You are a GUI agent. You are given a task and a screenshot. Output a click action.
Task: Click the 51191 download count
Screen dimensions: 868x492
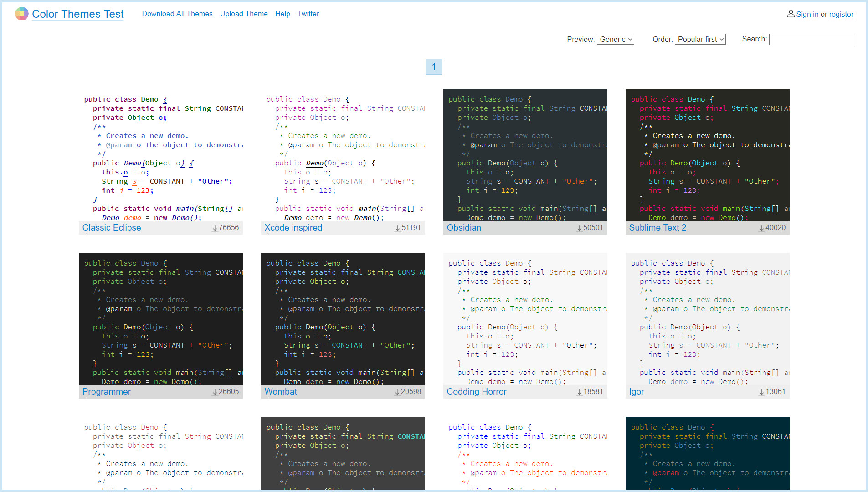[x=411, y=228]
